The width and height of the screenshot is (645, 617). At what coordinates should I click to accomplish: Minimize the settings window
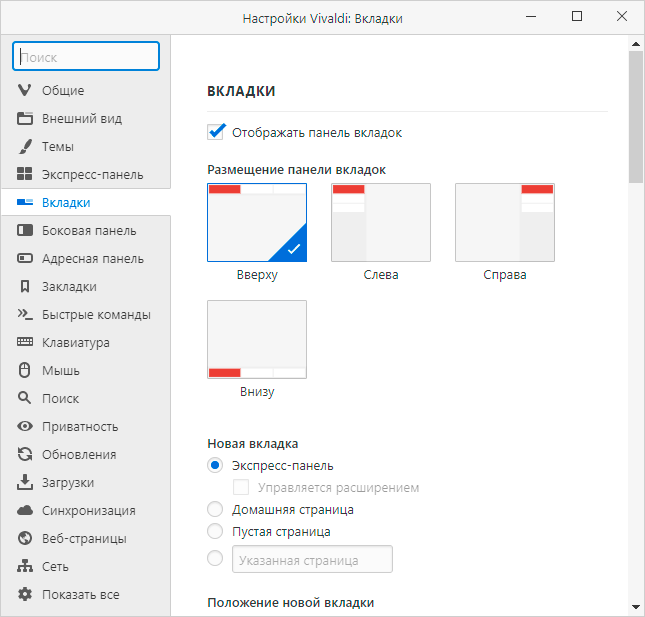(531, 16)
